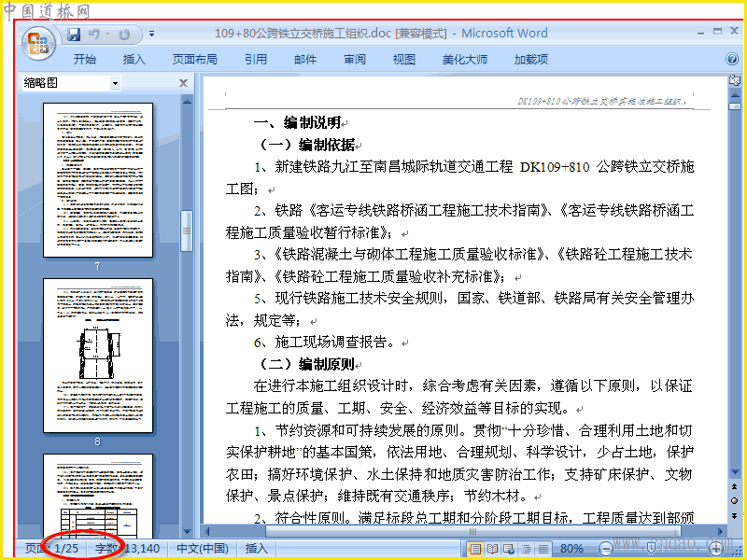Switch to Full Screen Reading view
Screen dimensions: 747x560
[x=492, y=549]
